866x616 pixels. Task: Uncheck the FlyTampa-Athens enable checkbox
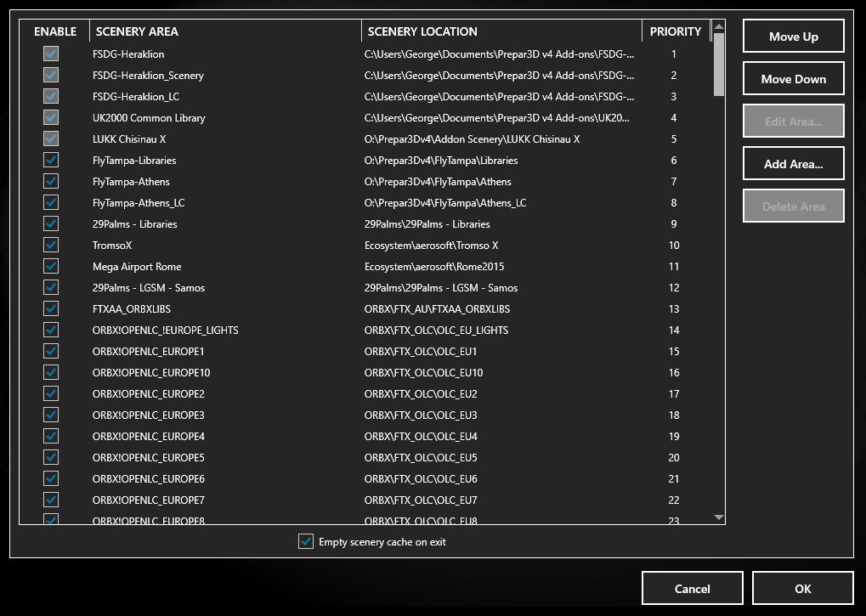point(51,182)
